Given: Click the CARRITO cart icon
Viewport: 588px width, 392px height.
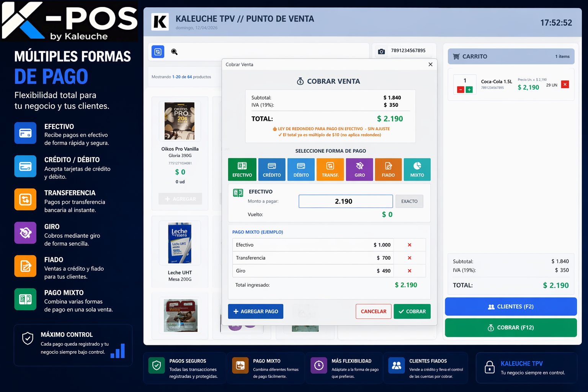Looking at the screenshot, I should [456, 56].
